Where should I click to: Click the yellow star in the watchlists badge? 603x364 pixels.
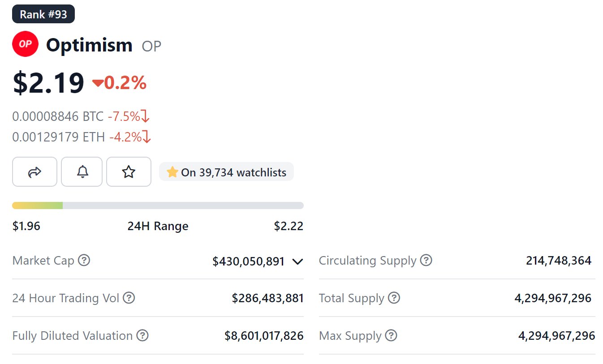tap(172, 172)
